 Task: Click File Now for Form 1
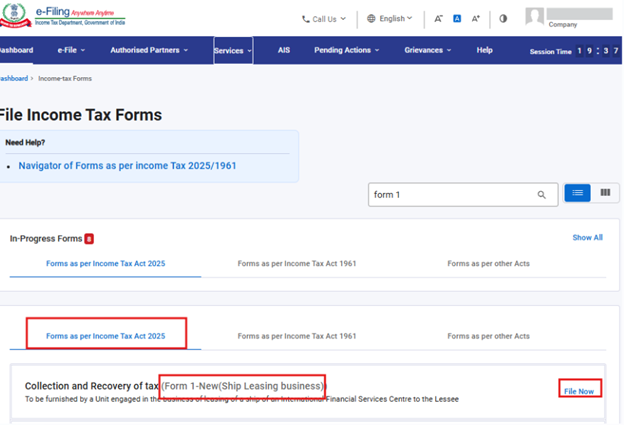[x=579, y=391]
